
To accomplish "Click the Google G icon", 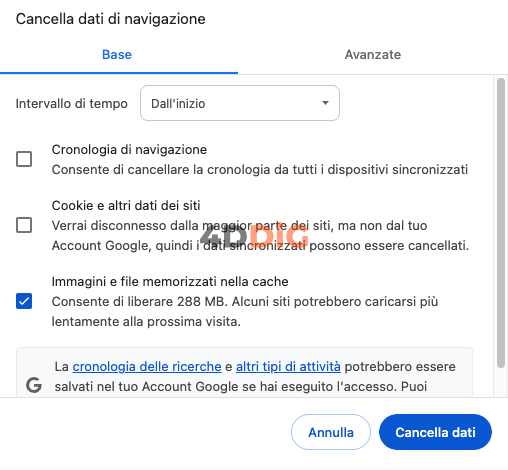I will 34,385.
